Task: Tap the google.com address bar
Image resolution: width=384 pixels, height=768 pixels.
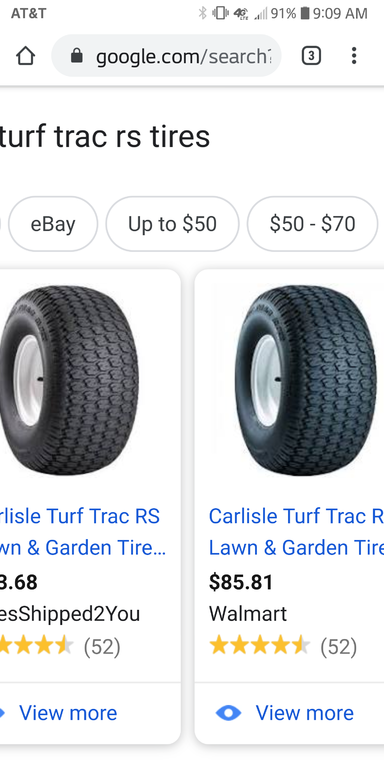Action: pos(167,56)
